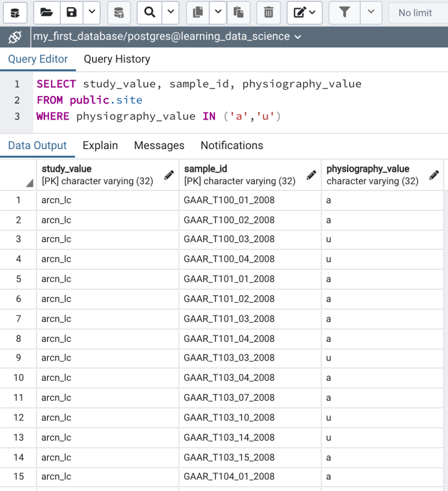The width and height of the screenshot is (448, 491).
Task: Click the Save Data Changes database icon
Action: [x=119, y=12]
